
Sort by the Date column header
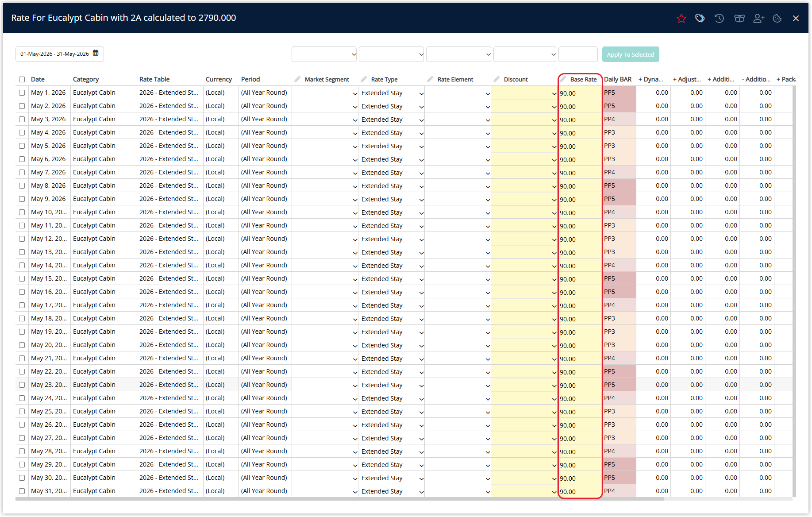(38, 79)
